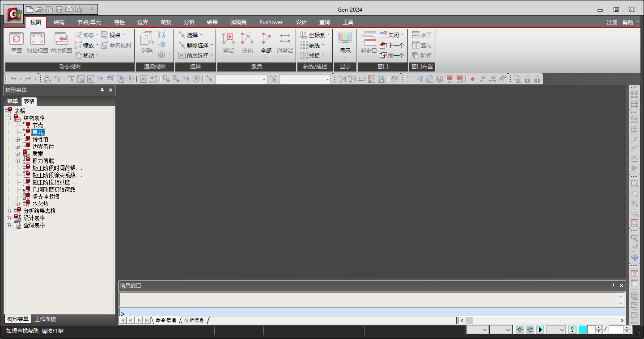Screen dimensions: 644x339
Task: Expand the 特性值 tree node
Action: [18, 140]
